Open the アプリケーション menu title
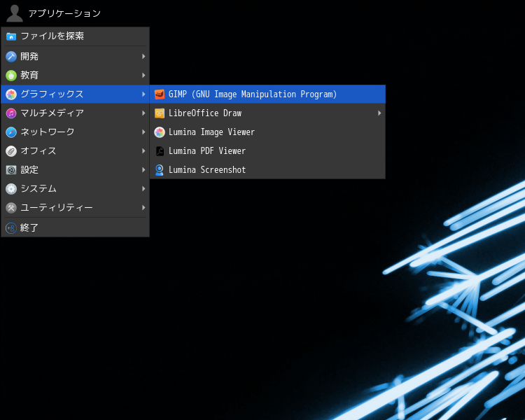525x420 pixels. [64, 13]
